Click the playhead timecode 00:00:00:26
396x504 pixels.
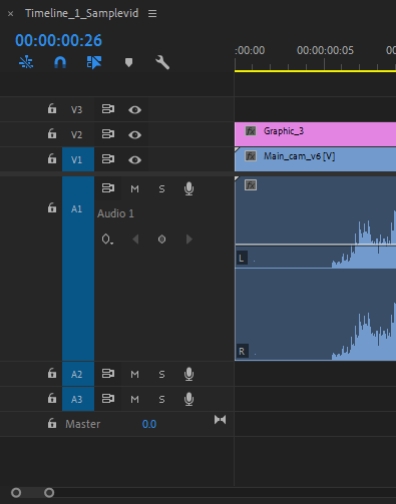(x=58, y=40)
